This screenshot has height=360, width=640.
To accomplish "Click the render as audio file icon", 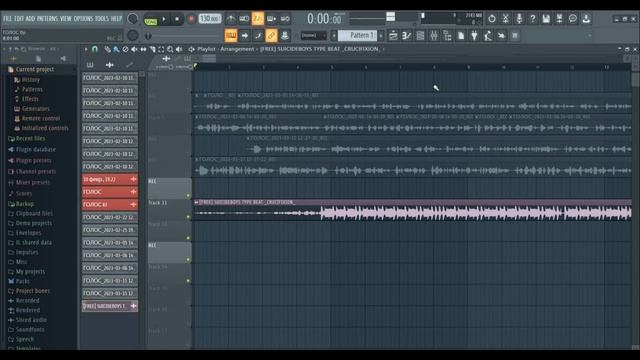I will click(x=559, y=19).
